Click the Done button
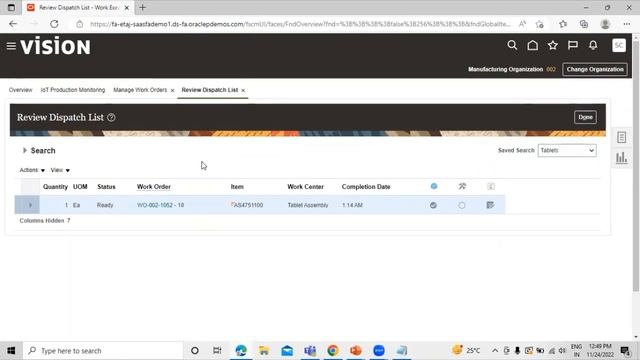This screenshot has height=360, width=640. (x=585, y=117)
